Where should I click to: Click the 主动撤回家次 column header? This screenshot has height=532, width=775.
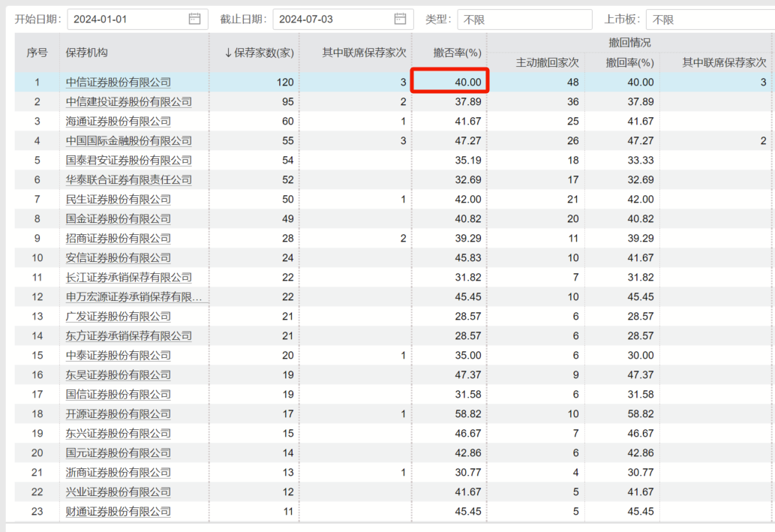click(547, 63)
